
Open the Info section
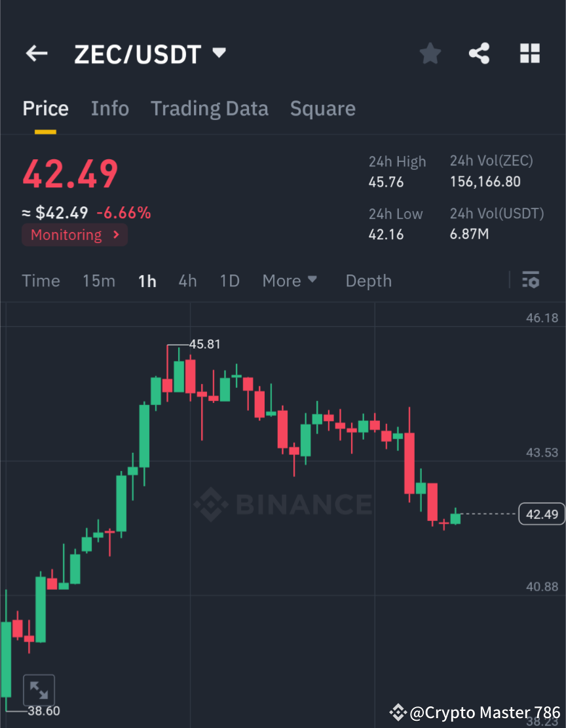pos(109,108)
